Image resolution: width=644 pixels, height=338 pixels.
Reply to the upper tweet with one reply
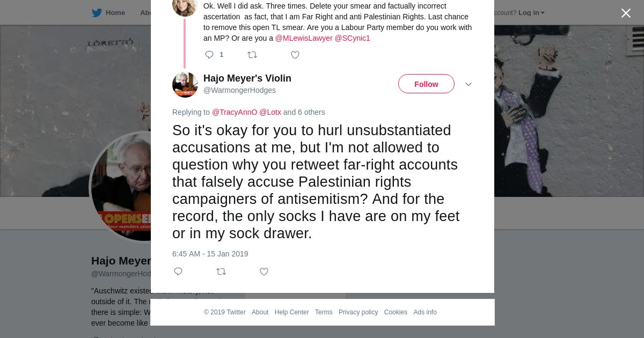209,55
